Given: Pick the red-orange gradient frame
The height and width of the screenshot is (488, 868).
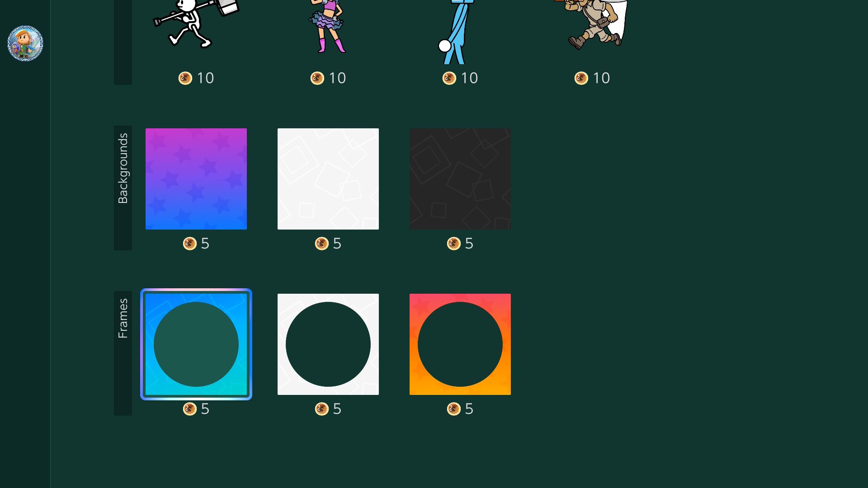Looking at the screenshot, I should point(460,344).
